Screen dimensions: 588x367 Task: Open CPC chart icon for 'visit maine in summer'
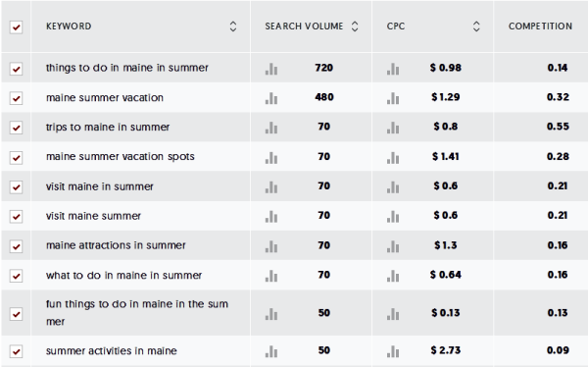[x=393, y=186]
